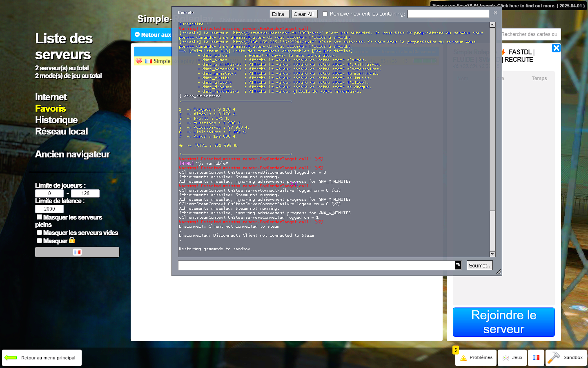Sort player list by Temps column
Image resolution: width=588 pixels, height=368 pixels.
tap(539, 79)
